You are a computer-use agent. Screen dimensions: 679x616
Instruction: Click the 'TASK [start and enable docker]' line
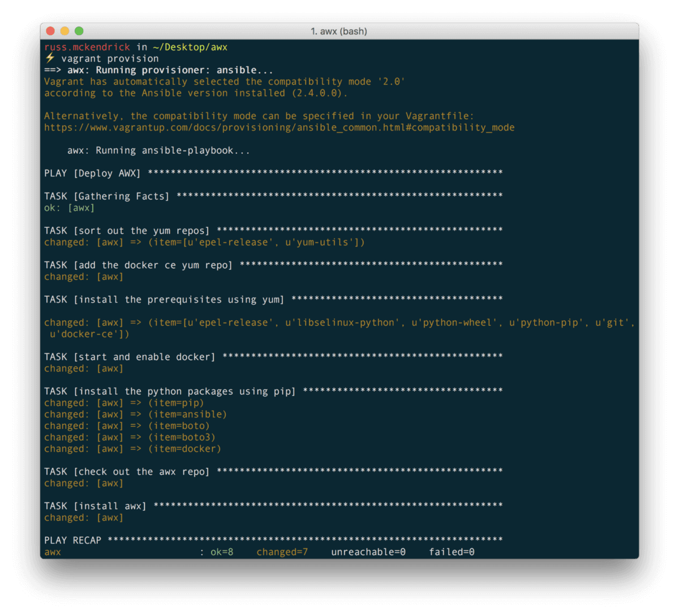[x=130, y=357]
